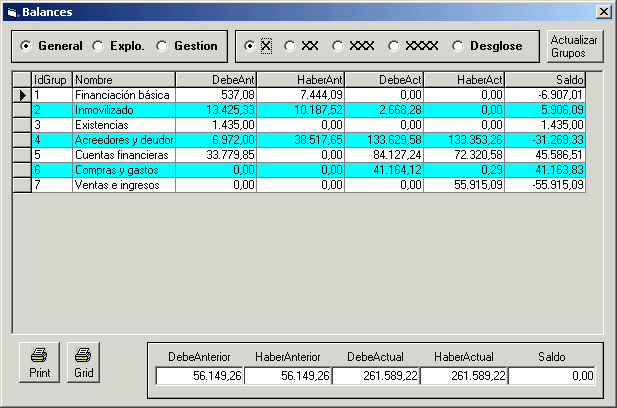Click the row selector arrow for Financiación básica
The image size is (617, 408).
22,95
